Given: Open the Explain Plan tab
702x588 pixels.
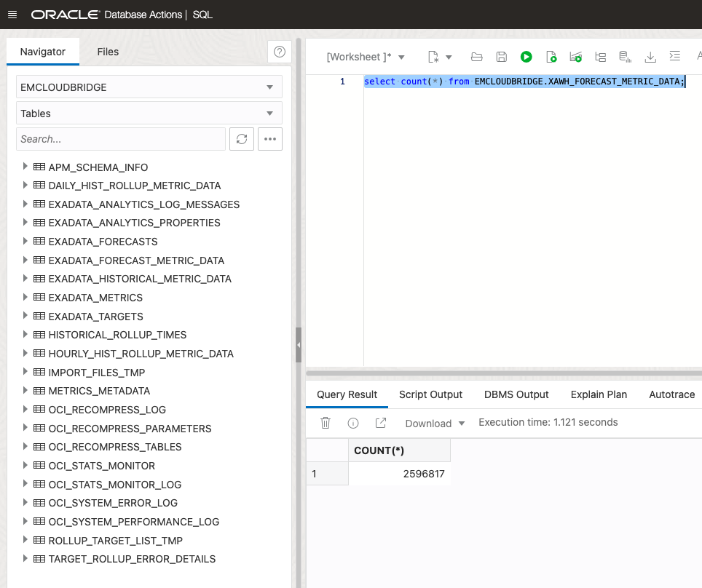Looking at the screenshot, I should click(599, 394).
